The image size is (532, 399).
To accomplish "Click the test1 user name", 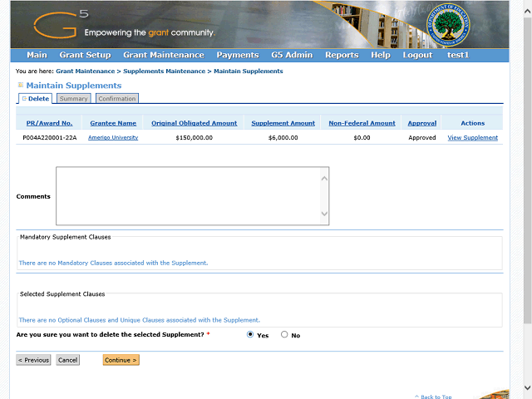I will [x=458, y=55].
